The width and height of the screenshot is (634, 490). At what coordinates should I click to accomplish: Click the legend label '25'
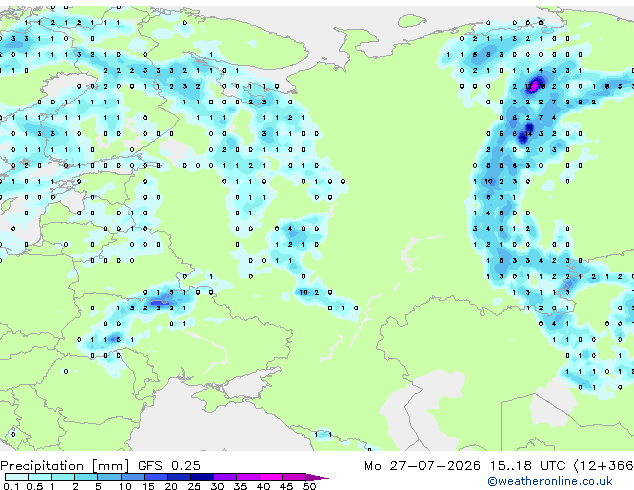[x=194, y=486]
